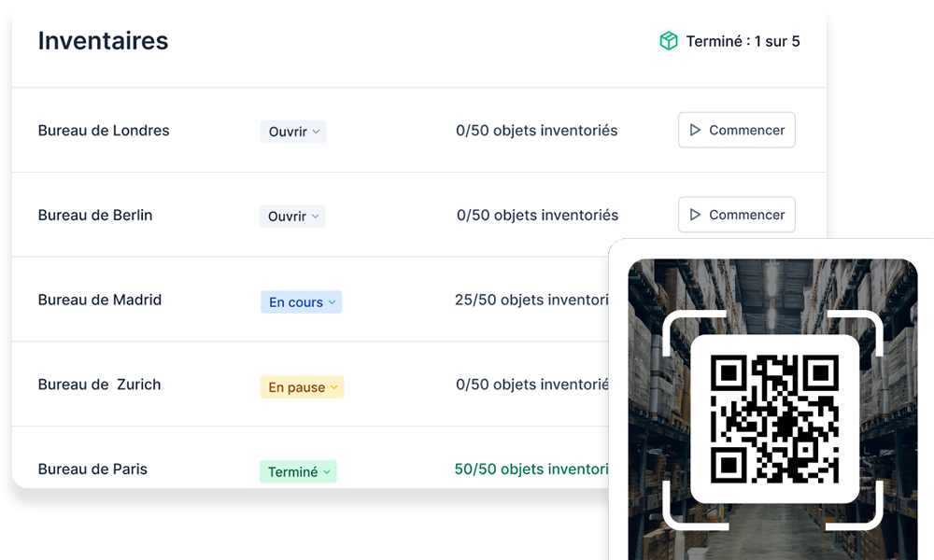Click the QR code in scanner frame
Image resolution: width=934 pixels, height=560 pixels.
click(773, 419)
